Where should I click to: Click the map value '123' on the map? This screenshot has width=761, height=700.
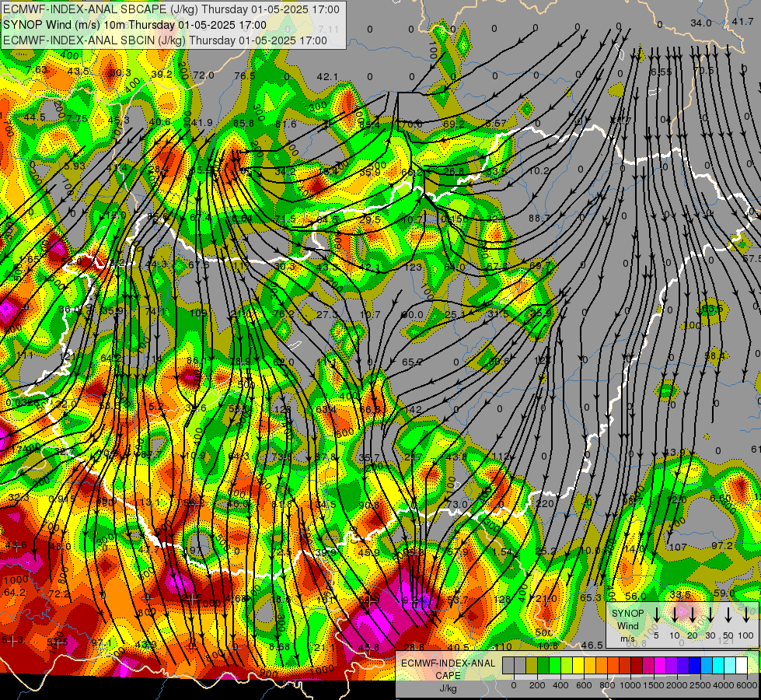[413, 268]
